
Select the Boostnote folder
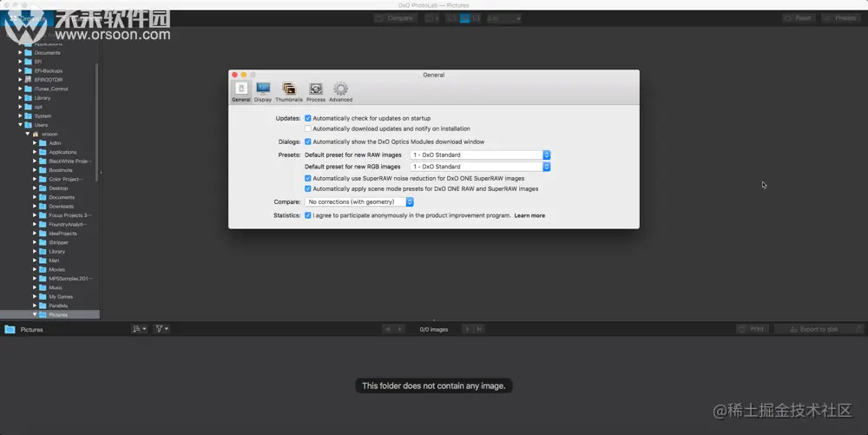pos(61,170)
